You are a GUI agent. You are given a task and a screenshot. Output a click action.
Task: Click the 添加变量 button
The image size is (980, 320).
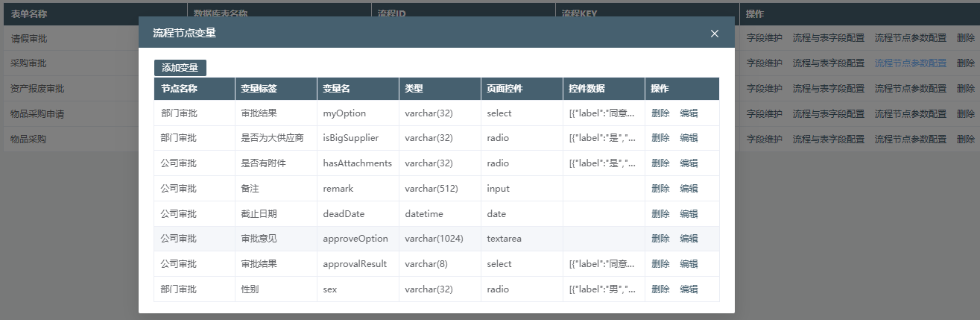(x=180, y=68)
